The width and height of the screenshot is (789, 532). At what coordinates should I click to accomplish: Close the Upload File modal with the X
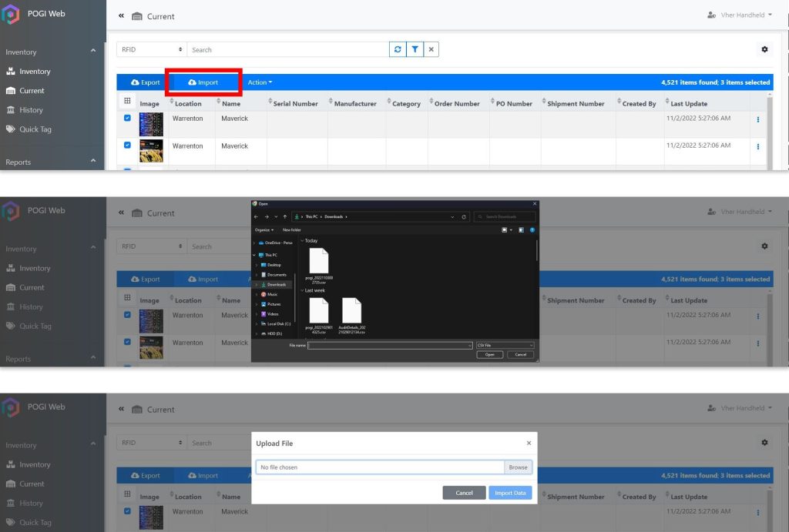coord(529,443)
